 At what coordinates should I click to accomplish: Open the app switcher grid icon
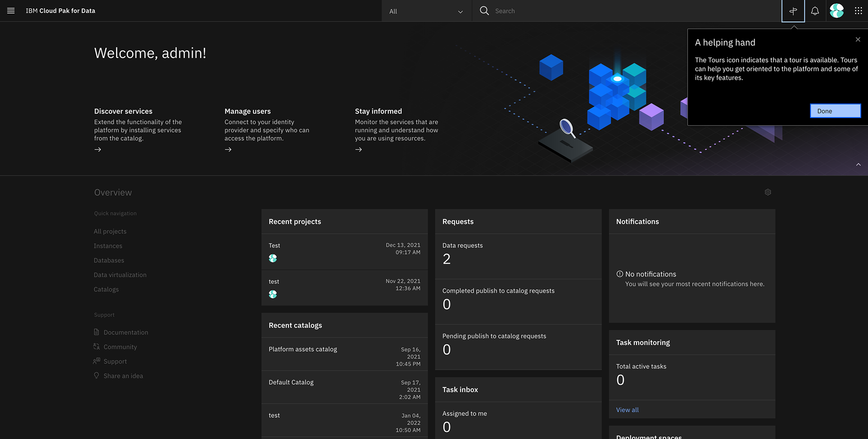pyautogui.click(x=858, y=11)
